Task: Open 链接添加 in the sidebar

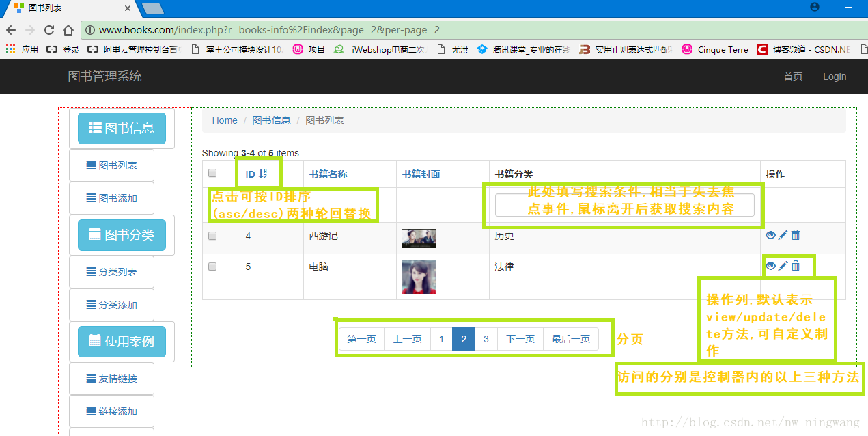Action: (x=112, y=411)
